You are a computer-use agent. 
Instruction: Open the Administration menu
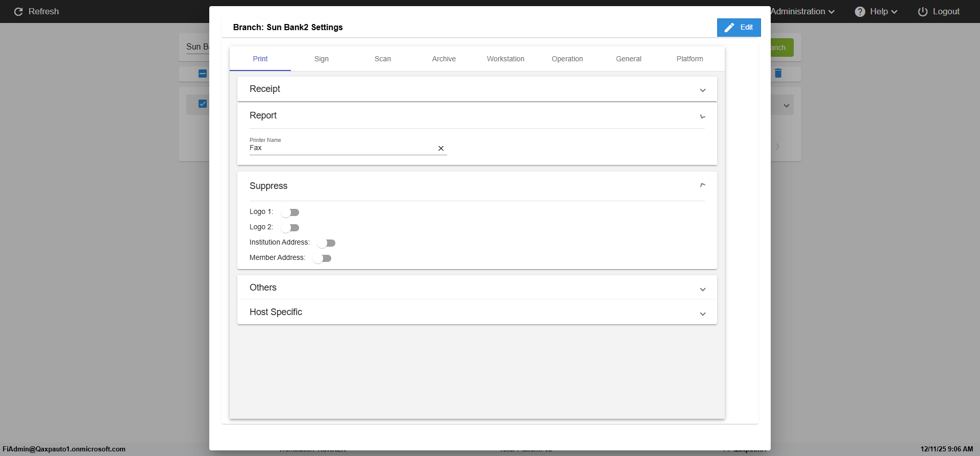[x=802, y=12]
